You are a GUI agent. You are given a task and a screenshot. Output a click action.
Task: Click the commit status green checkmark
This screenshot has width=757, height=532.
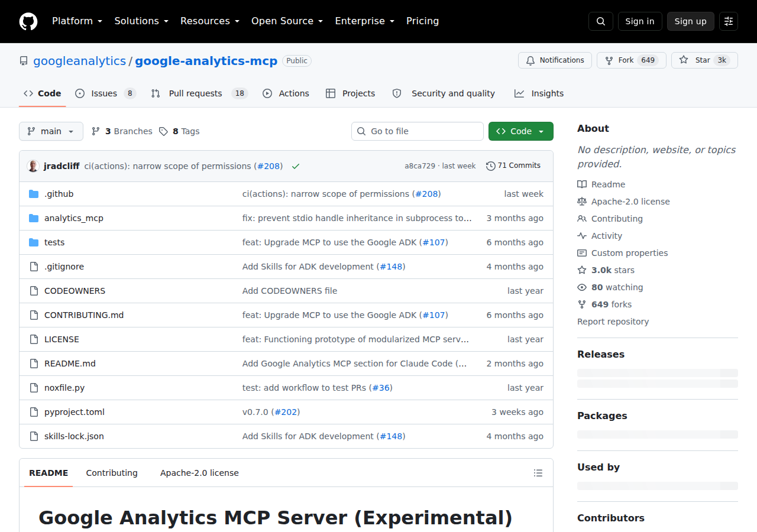pos(296,166)
